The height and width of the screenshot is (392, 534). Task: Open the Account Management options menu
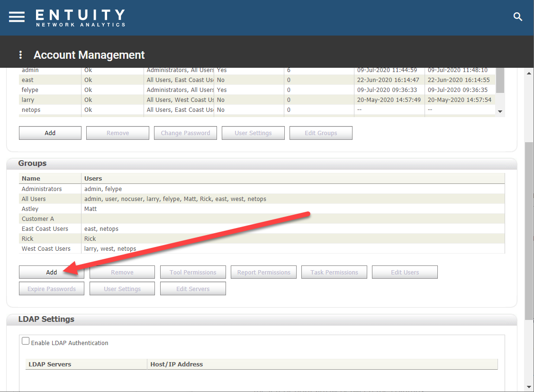tap(20, 55)
